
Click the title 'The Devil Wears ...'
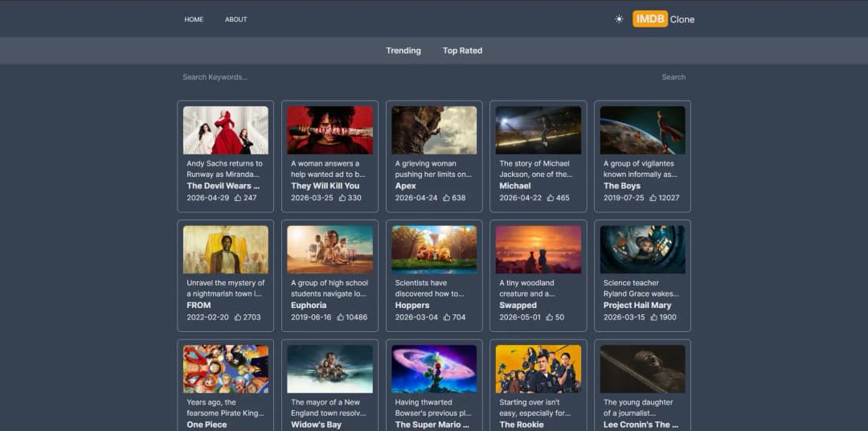click(223, 186)
